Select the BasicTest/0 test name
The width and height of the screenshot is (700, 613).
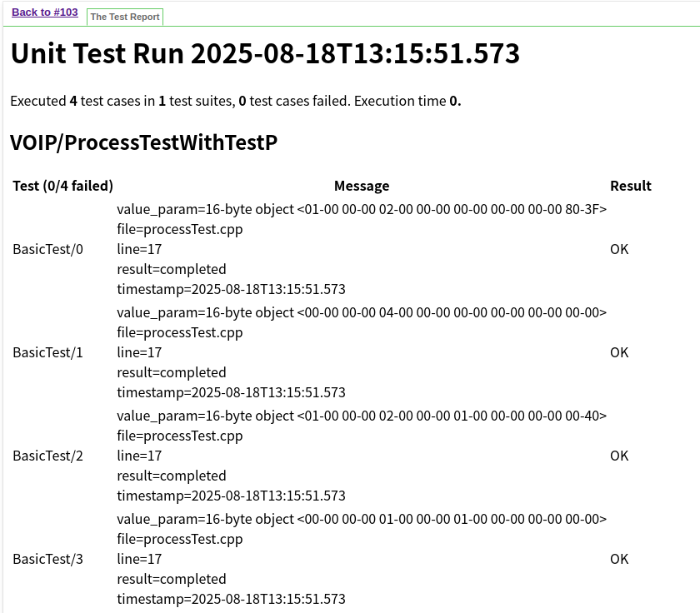[x=47, y=249]
